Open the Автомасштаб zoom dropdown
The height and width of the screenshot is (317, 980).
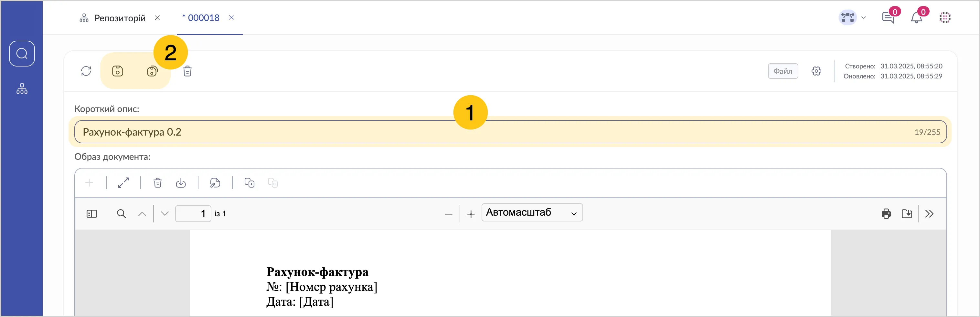532,212
